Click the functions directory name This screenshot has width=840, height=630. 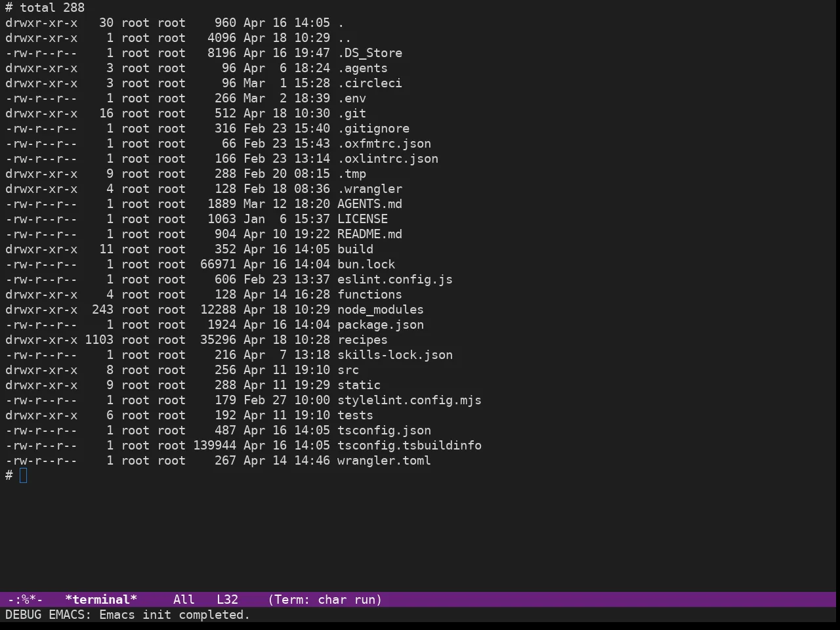click(x=369, y=295)
